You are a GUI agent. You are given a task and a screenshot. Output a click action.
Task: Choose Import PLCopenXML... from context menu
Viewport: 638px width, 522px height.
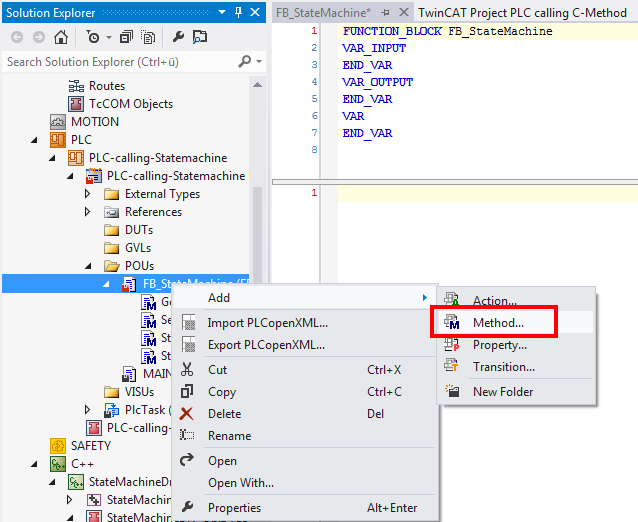click(305, 323)
